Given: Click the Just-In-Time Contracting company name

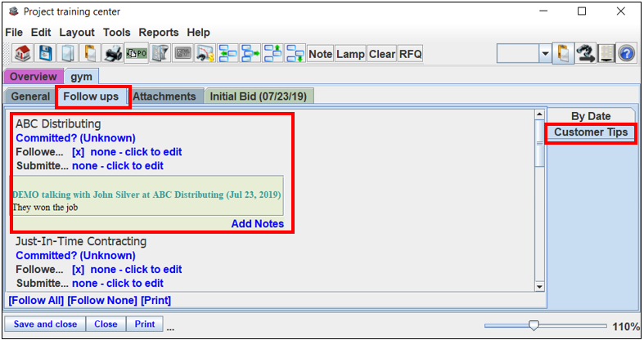Looking at the screenshot, I should click(x=81, y=241).
